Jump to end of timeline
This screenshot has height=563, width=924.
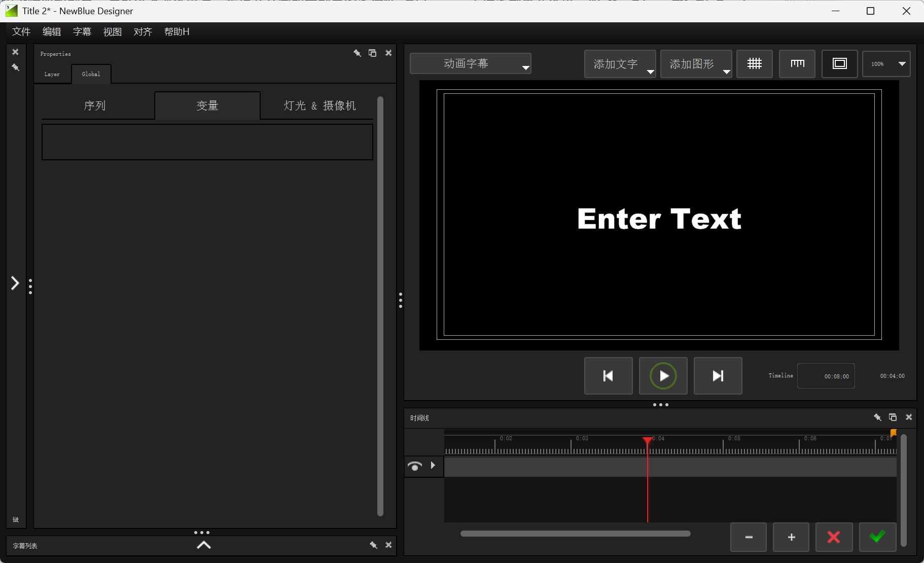coord(718,376)
